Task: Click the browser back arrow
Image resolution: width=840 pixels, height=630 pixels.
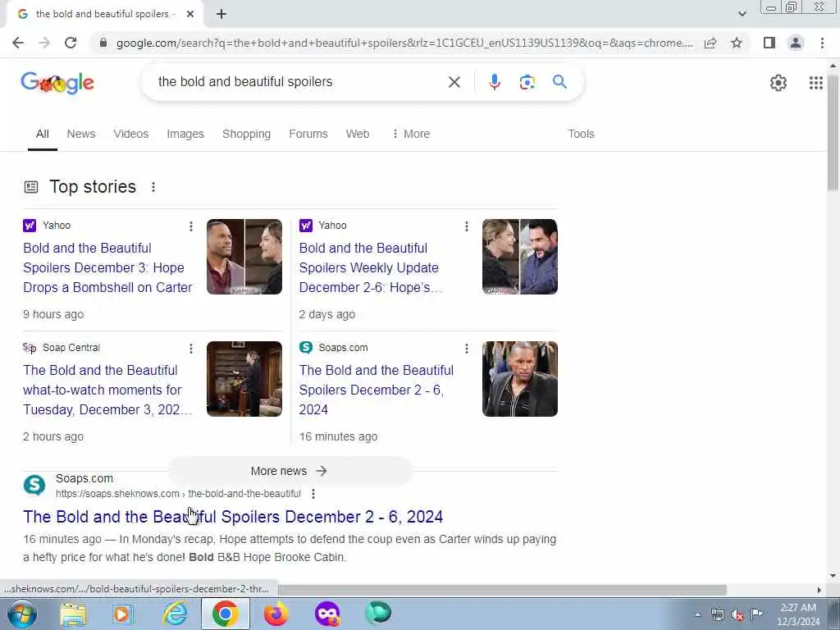Action: [x=18, y=43]
